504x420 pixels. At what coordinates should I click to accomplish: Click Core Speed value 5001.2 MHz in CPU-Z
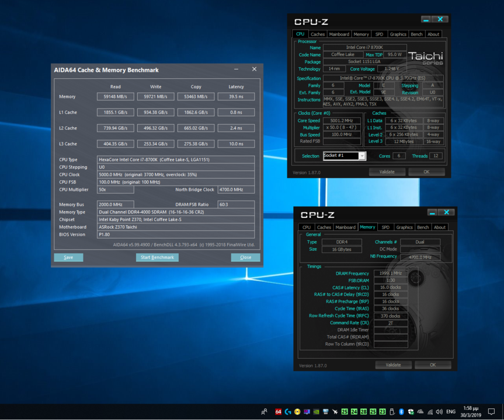342,120
